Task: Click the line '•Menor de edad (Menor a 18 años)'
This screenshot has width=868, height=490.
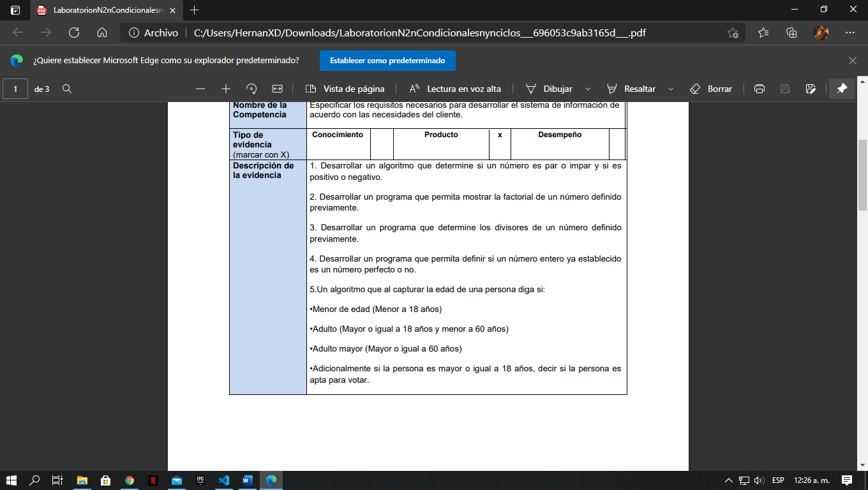Action: click(x=376, y=309)
